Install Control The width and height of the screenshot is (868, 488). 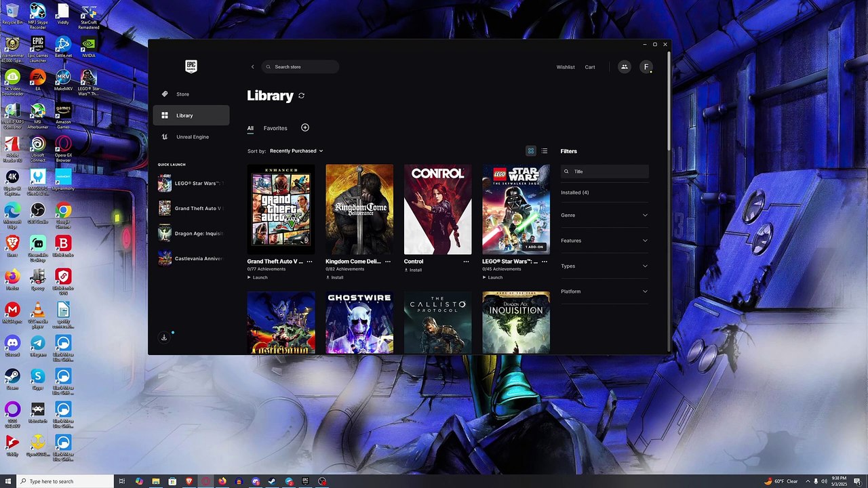tap(413, 270)
